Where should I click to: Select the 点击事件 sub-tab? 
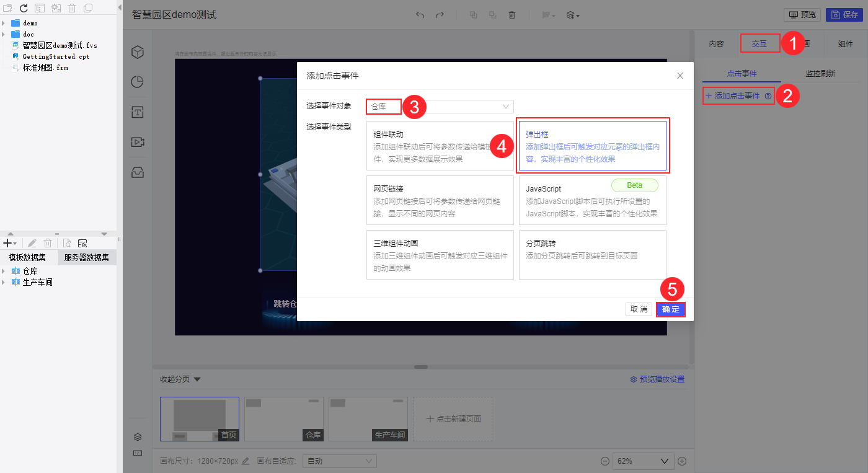coord(742,73)
